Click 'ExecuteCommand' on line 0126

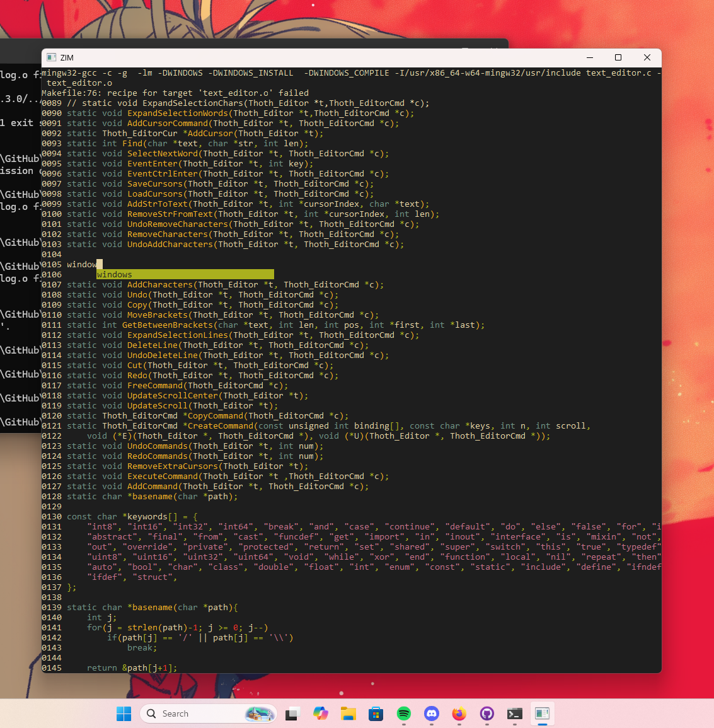pyautogui.click(x=163, y=477)
